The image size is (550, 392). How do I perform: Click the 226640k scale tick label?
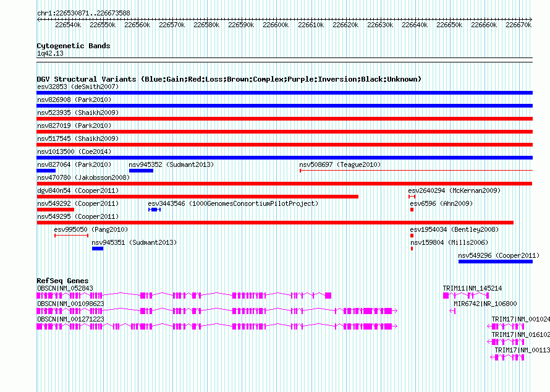click(x=415, y=25)
